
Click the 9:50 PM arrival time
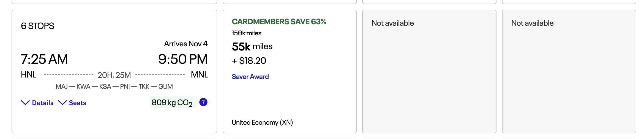click(x=183, y=59)
